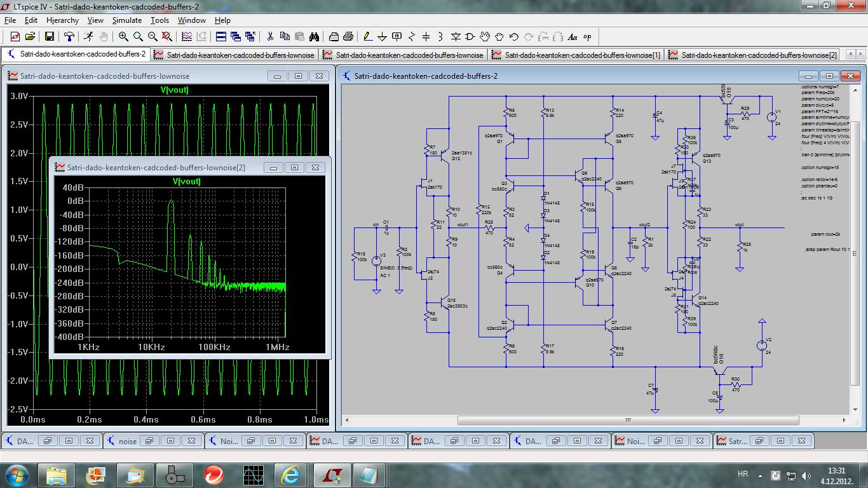Select the Diode placement tool
Screen dimensions: 868x488
tap(456, 36)
